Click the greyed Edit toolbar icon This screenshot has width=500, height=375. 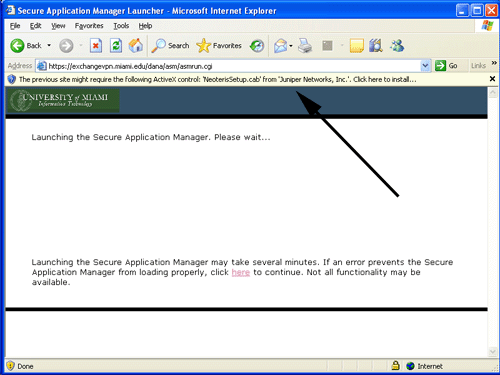pos(327,46)
